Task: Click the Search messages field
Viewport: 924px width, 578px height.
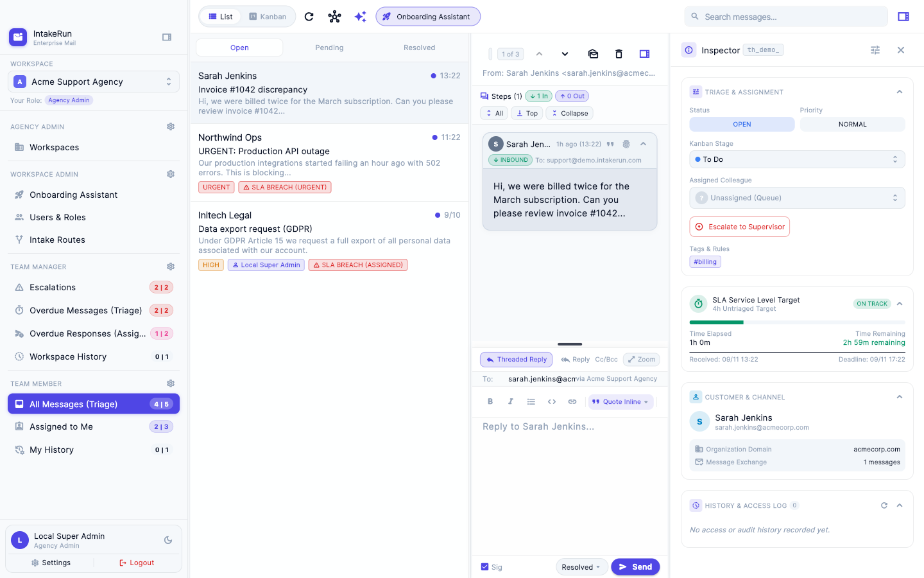Action: (x=786, y=17)
